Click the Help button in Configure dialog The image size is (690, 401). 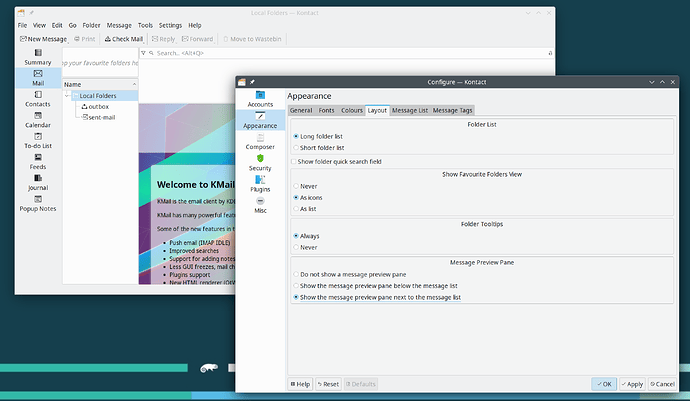[x=301, y=384]
